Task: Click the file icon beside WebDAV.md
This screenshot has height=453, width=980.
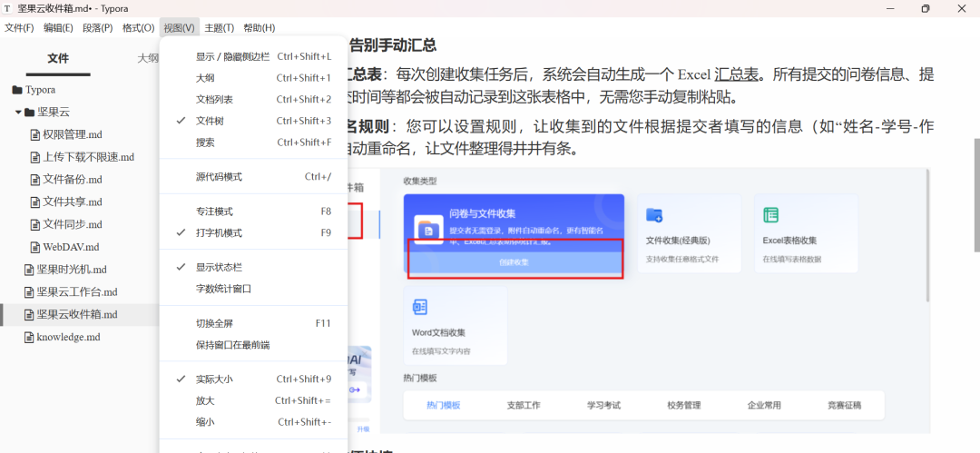Action: (35, 247)
